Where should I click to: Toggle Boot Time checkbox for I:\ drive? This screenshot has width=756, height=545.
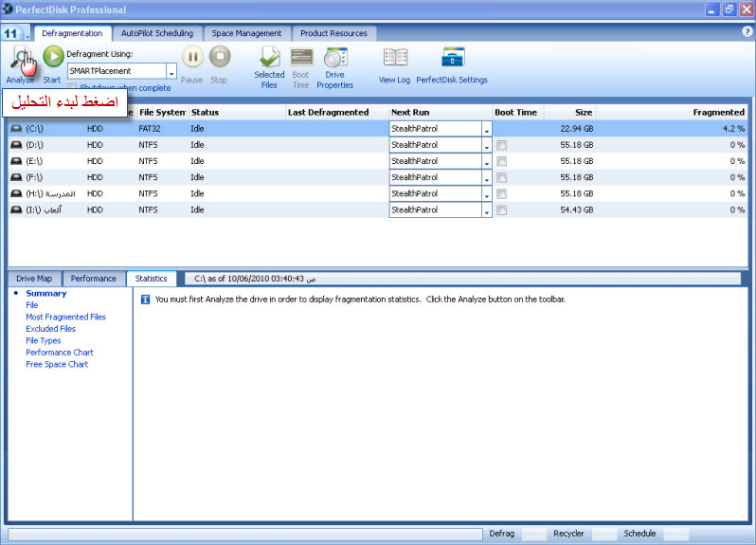point(502,210)
